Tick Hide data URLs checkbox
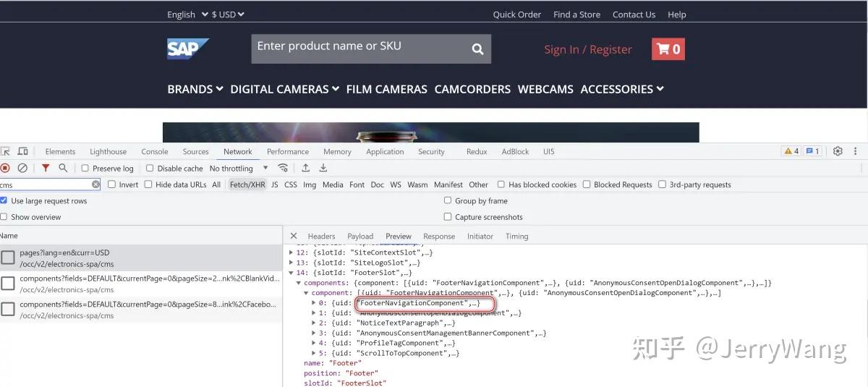Viewport: 868px width, 387px height. 148,184
